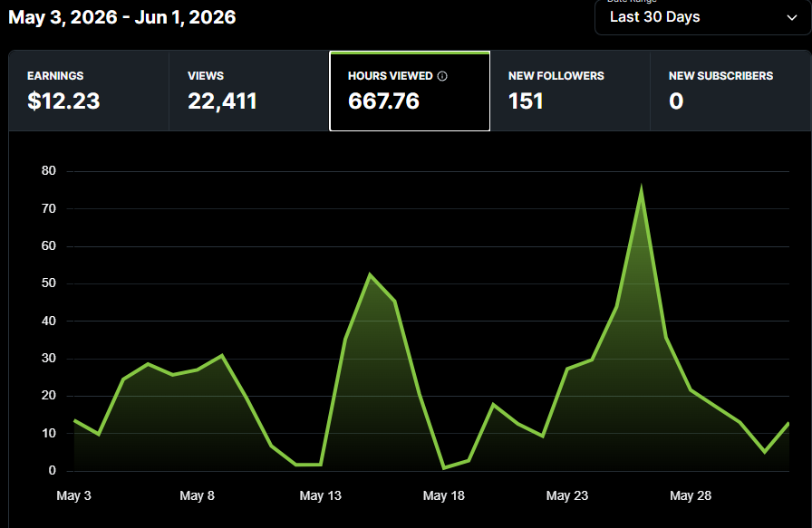Open the Last 30 Days date range dropdown
Screen dimensions: 812x528
(702, 17)
